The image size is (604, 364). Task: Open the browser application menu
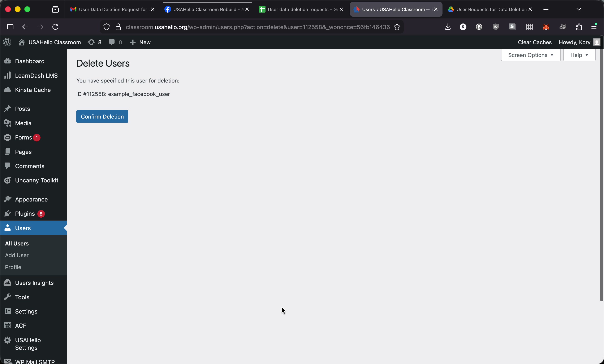594,26
